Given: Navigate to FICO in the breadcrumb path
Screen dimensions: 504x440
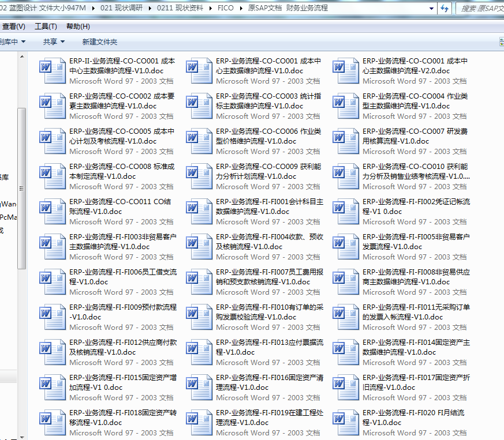Looking at the screenshot, I should click(x=226, y=8).
